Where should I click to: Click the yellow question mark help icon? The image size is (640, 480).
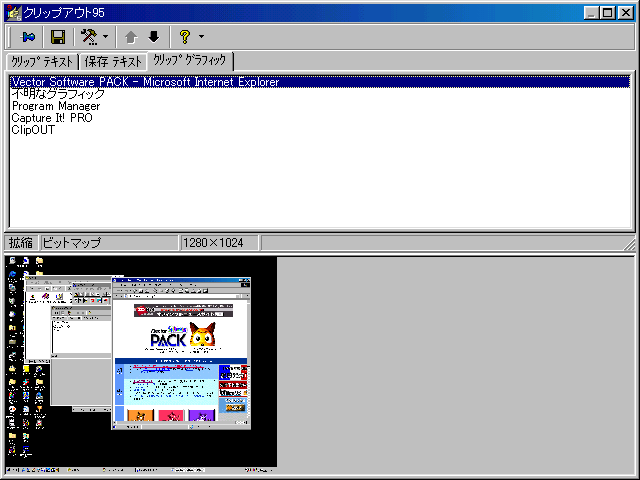click(184, 37)
